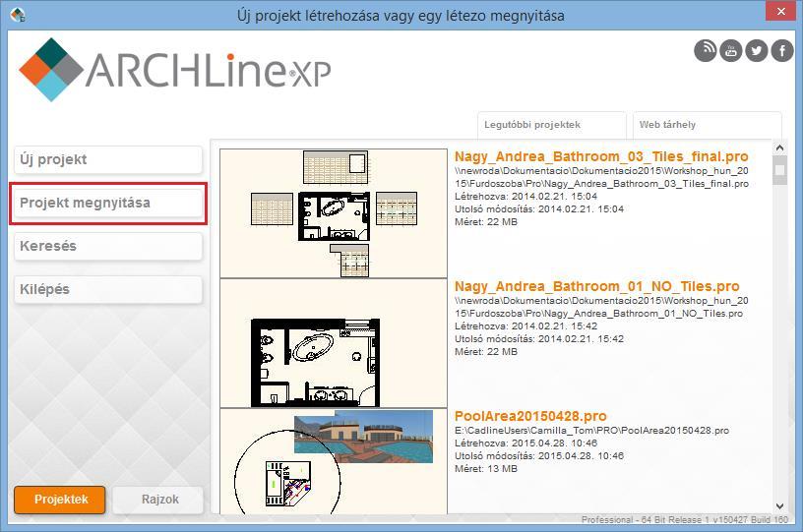The height and width of the screenshot is (532, 803).
Task: Click 'Létrehozva: 2015.04.28. 10:46' text
Action: tap(525, 443)
